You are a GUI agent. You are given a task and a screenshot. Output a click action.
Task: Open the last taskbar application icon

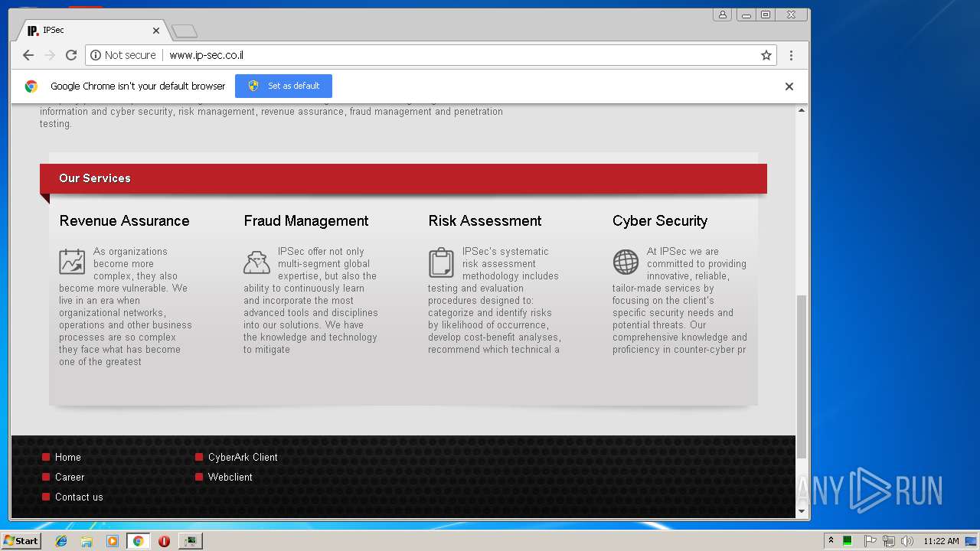(190, 541)
